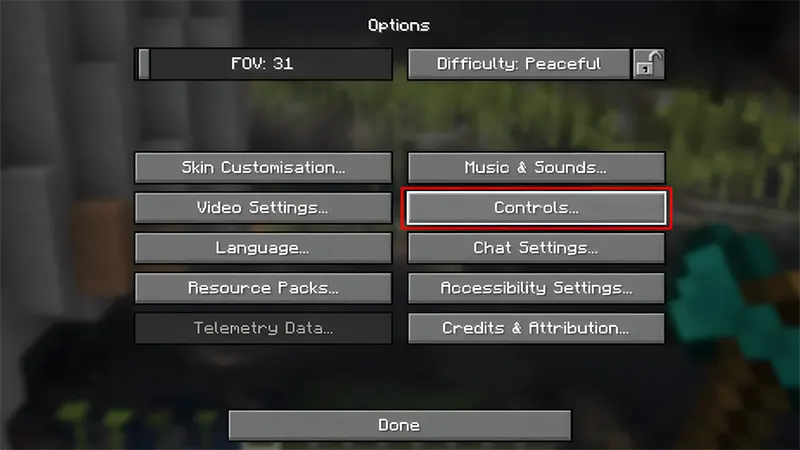Image resolution: width=800 pixels, height=450 pixels.
Task: Open Music & Sounds settings
Action: (x=536, y=167)
